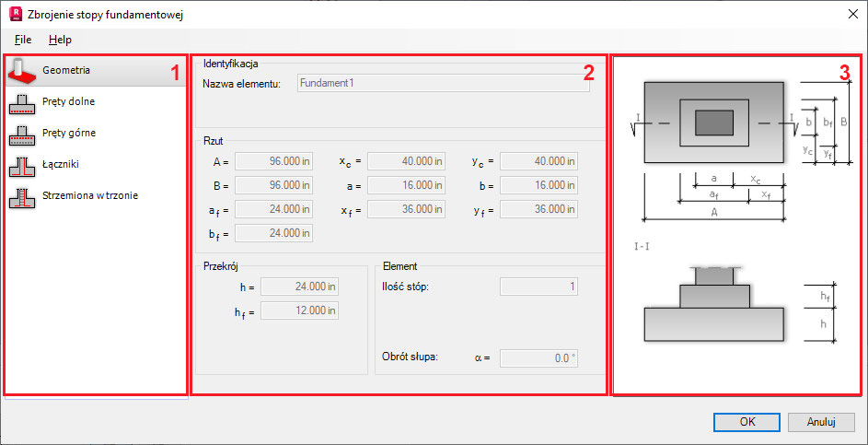Click the Nazwa elementu field Fundament1

(x=444, y=83)
